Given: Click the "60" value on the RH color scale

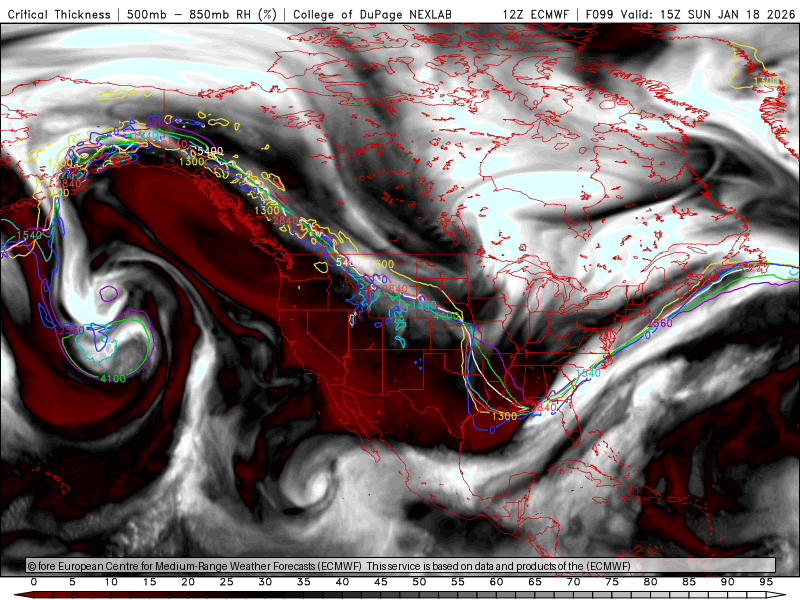Looking at the screenshot, I should [496, 582].
